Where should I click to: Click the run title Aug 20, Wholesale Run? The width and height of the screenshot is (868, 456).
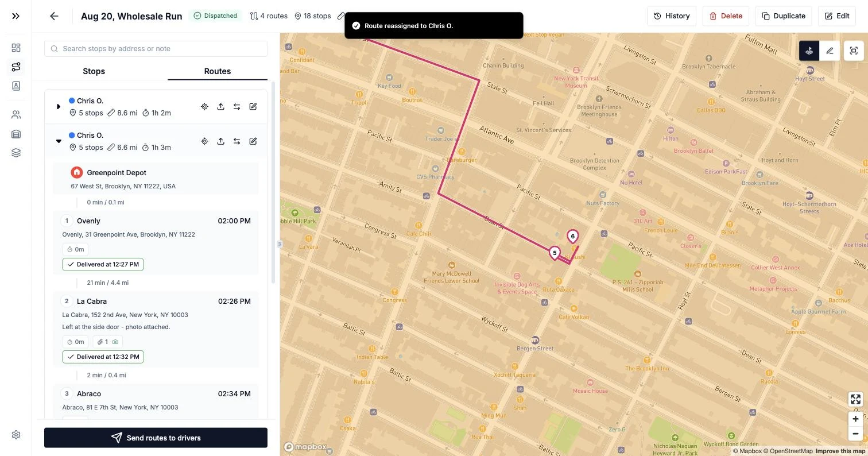pos(131,16)
